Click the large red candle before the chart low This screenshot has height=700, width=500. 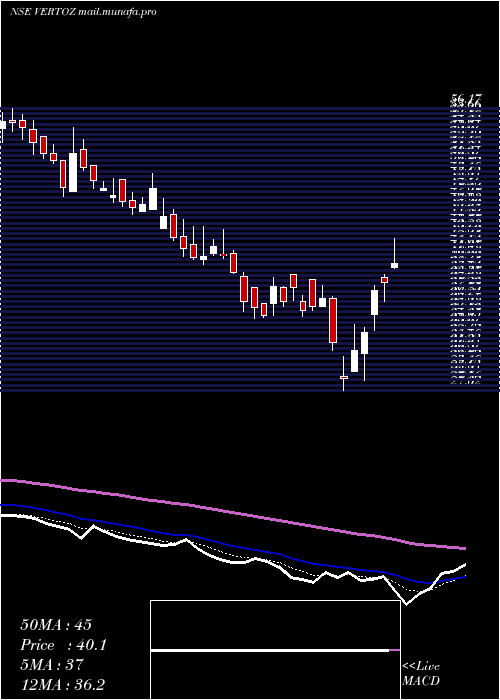click(x=333, y=323)
